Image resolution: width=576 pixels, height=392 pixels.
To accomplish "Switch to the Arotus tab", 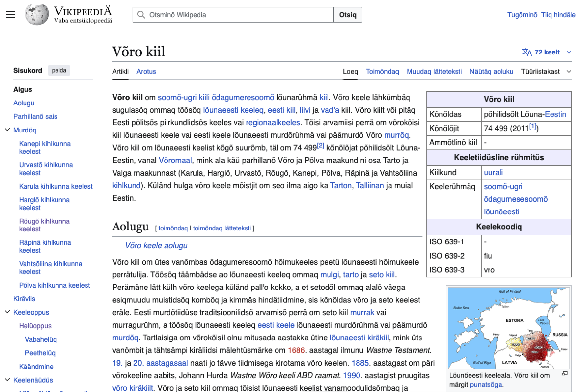I will 146,72.
